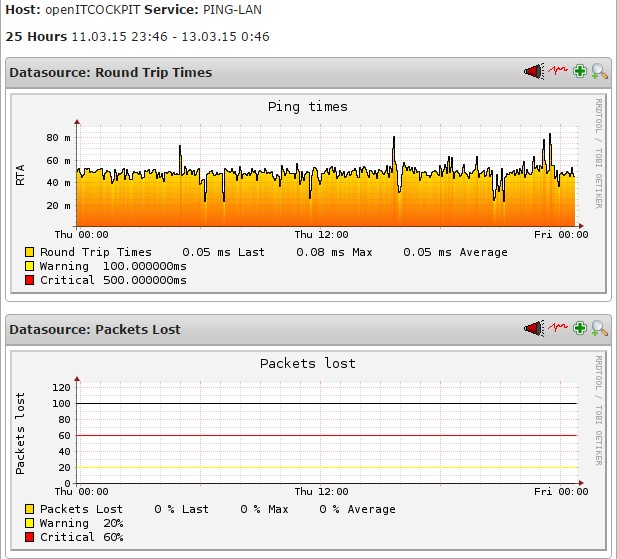Click '0.05 ms Last' in the ping legend
This screenshot has height=559, width=617.
[x=223, y=252]
